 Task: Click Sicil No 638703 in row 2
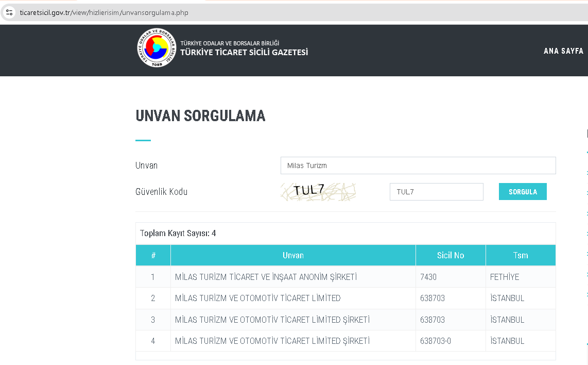coord(433,298)
